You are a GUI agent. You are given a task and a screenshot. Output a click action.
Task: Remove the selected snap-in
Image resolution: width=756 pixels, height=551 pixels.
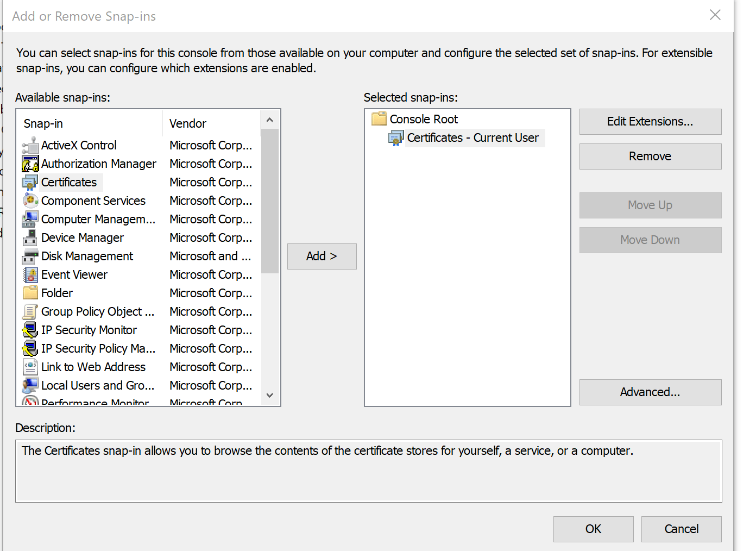[x=650, y=156]
